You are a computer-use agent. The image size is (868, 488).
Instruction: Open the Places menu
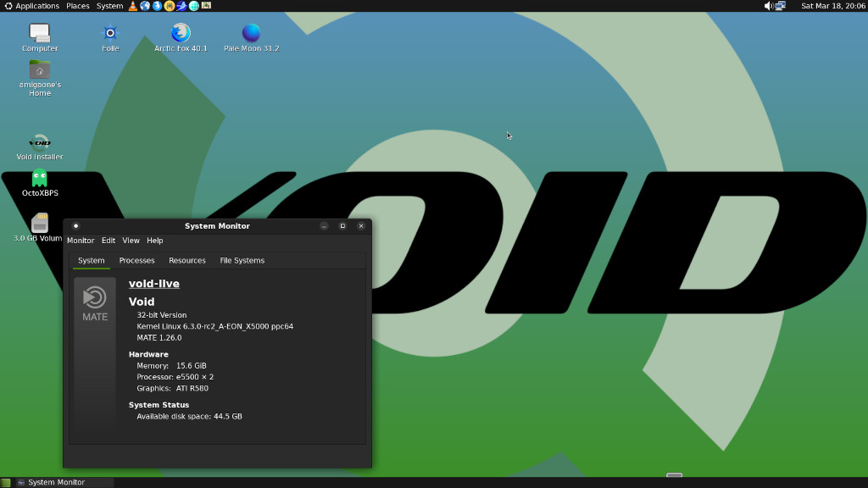point(77,6)
